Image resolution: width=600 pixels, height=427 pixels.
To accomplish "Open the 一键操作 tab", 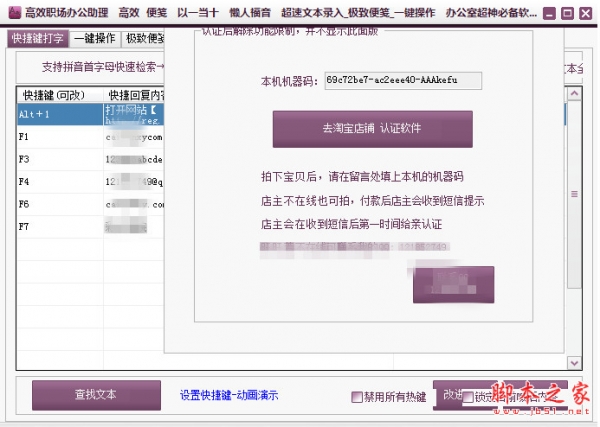I will (x=95, y=38).
